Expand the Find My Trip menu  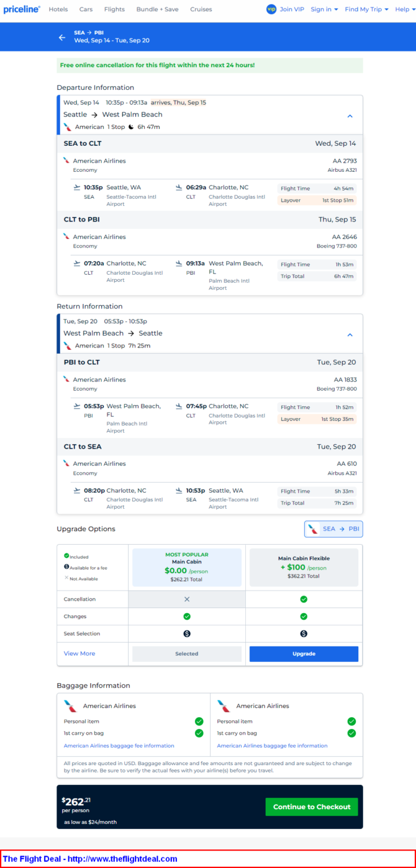(366, 9)
